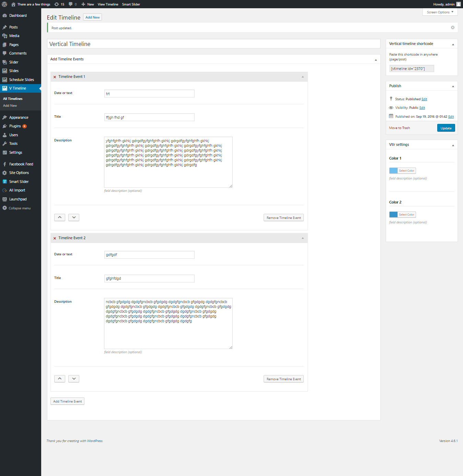Click the Media library icon
Screen dimensions: 463x476
pyautogui.click(x=5, y=36)
